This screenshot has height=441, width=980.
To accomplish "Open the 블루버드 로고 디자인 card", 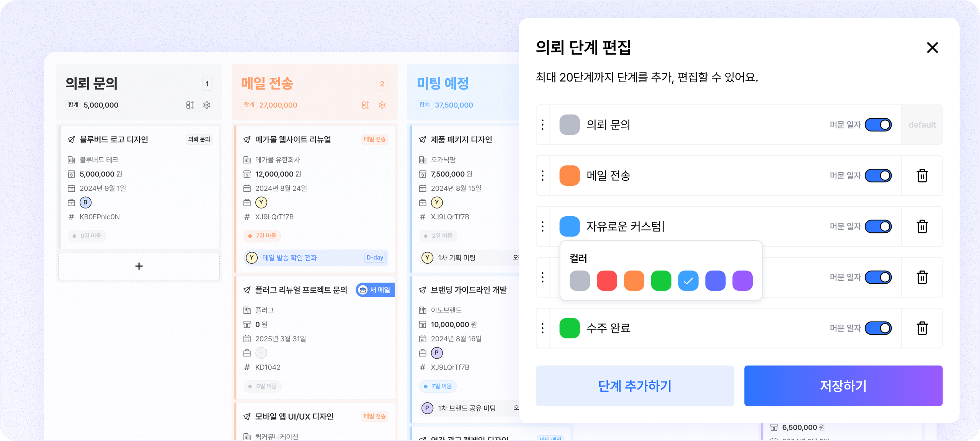I will (x=139, y=187).
